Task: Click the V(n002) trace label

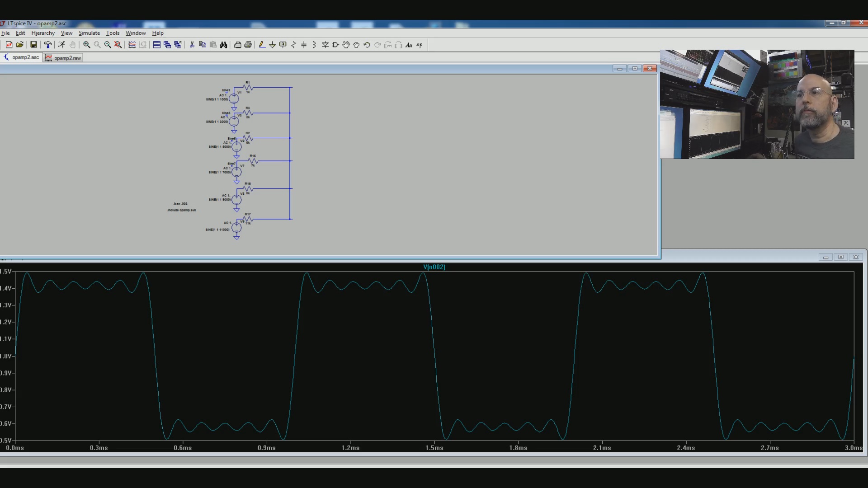Action: tap(434, 267)
